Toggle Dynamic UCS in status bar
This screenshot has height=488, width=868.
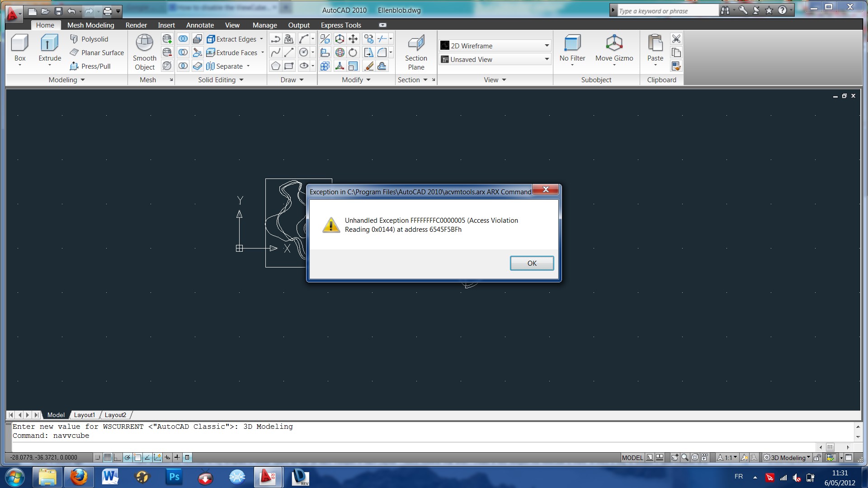pos(157,457)
